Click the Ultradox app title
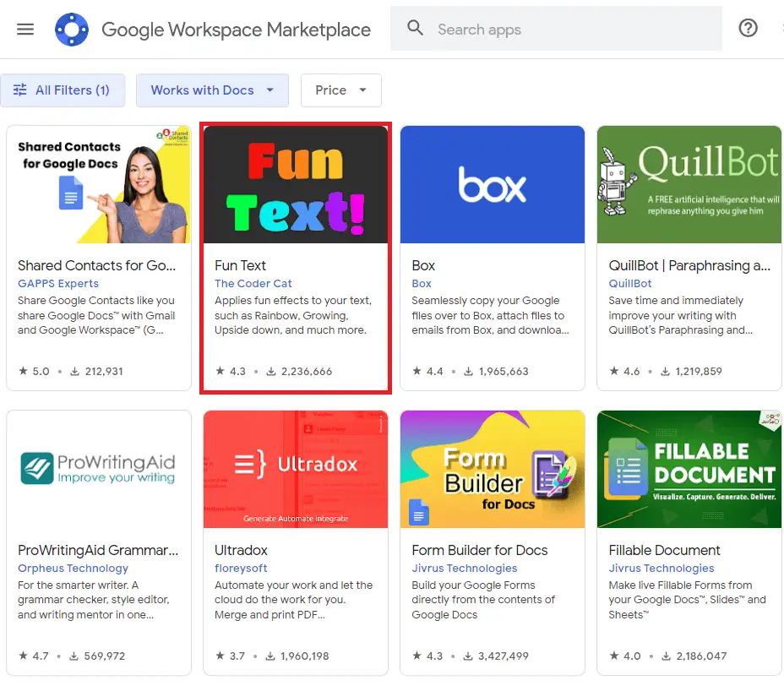Image resolution: width=784 pixels, height=686 pixels. coord(241,551)
